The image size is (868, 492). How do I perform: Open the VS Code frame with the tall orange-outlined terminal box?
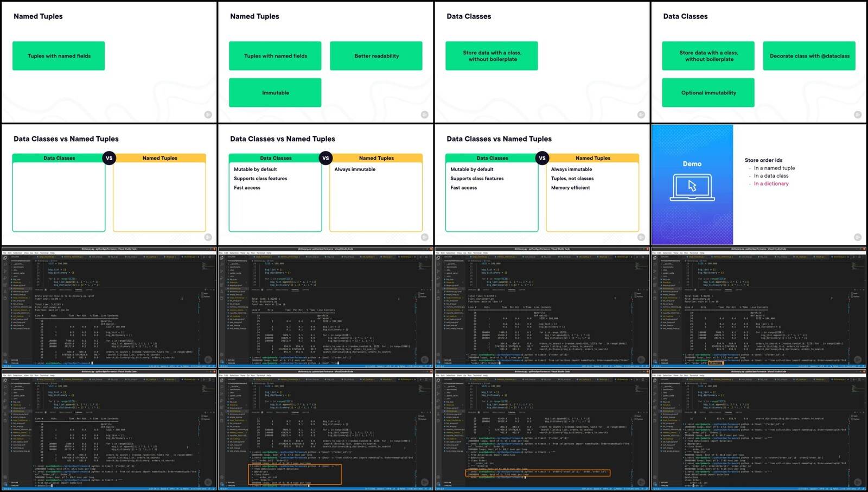pyautogui.click(x=325, y=431)
